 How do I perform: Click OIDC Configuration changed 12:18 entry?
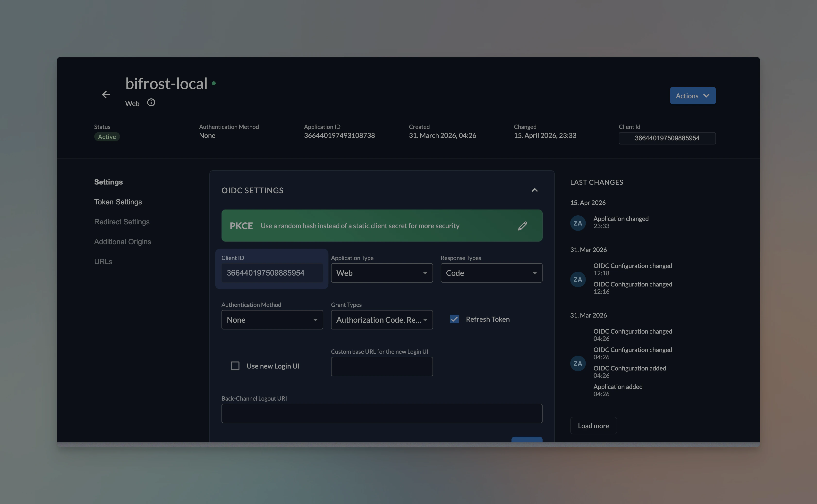click(633, 269)
